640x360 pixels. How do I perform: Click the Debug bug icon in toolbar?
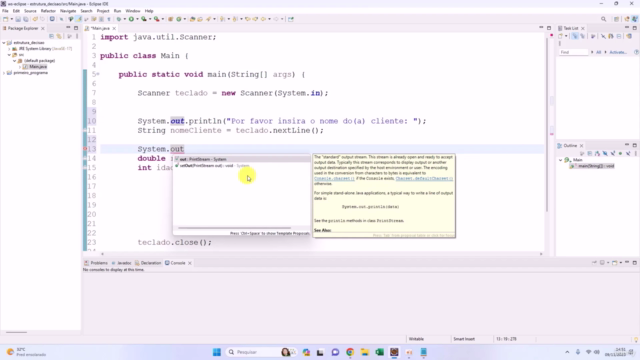pos(119,19)
